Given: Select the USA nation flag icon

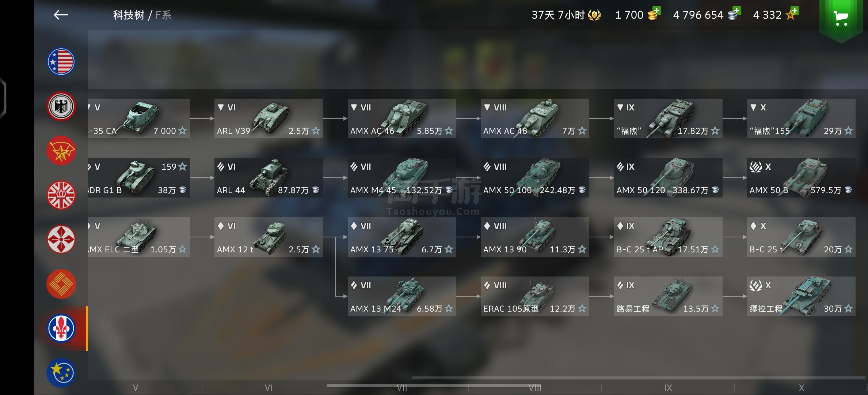Looking at the screenshot, I should coord(61,62).
